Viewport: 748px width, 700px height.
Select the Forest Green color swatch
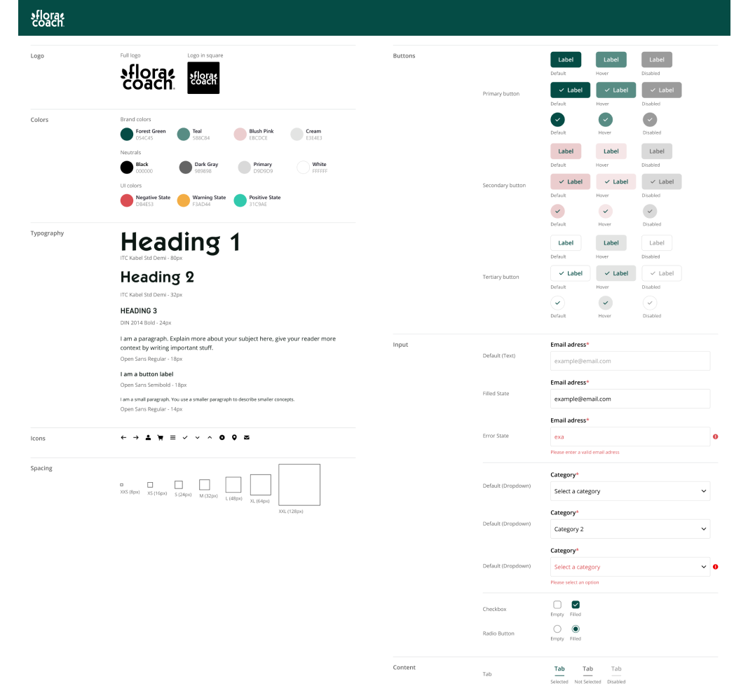click(127, 135)
